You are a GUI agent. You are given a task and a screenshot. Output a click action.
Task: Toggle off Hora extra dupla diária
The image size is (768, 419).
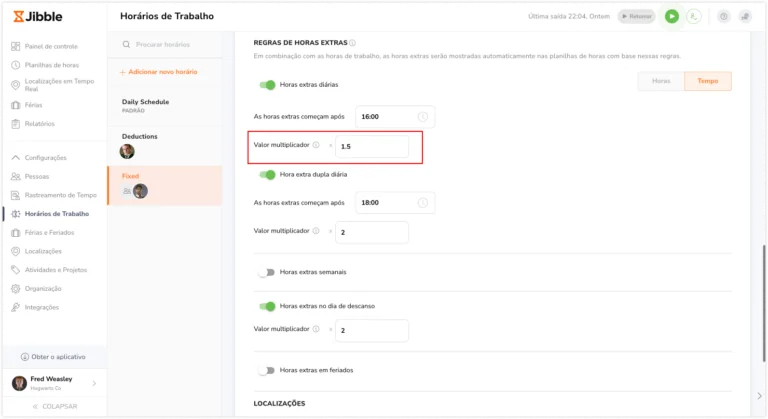click(x=267, y=174)
